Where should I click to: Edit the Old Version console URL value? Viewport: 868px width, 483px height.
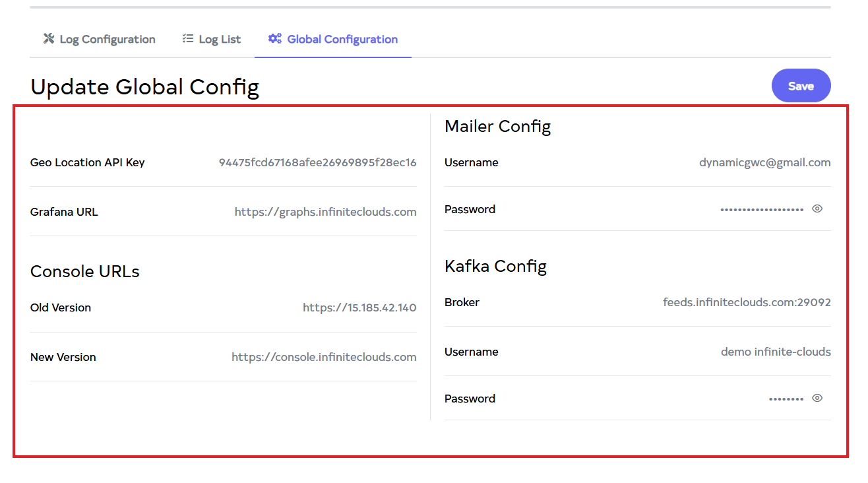pos(359,308)
